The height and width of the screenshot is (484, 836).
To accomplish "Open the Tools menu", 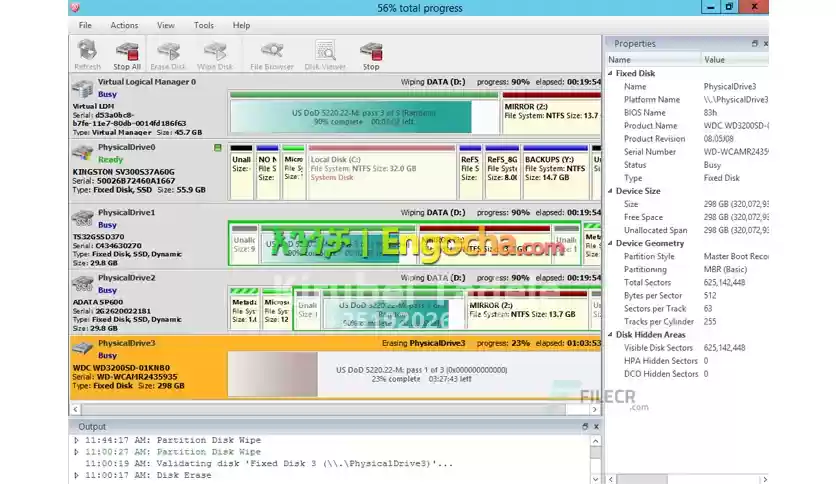I will (204, 25).
